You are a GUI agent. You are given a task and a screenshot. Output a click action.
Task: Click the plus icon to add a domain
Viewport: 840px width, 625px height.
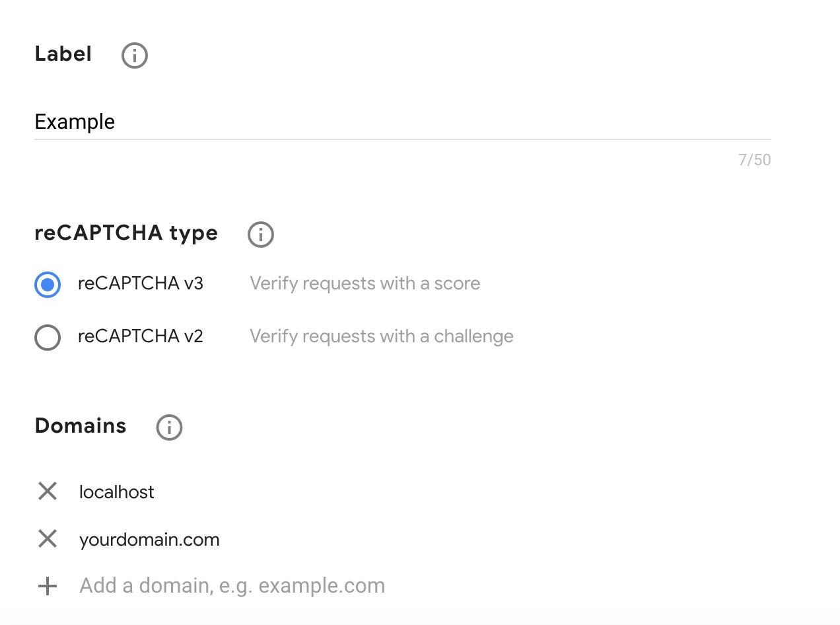coord(48,586)
